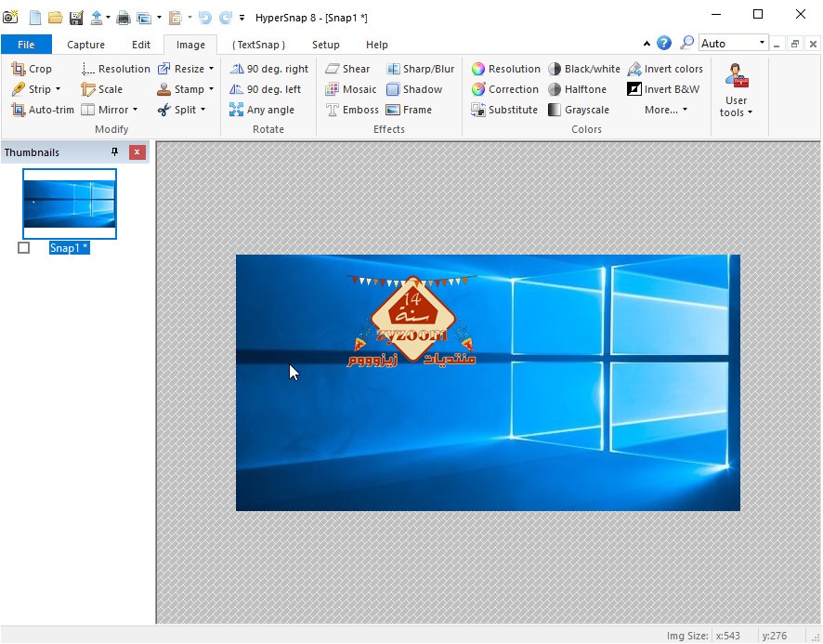This screenshot has width=823, height=644.
Task: Save the snap with the floppy icon
Action: click(76, 18)
